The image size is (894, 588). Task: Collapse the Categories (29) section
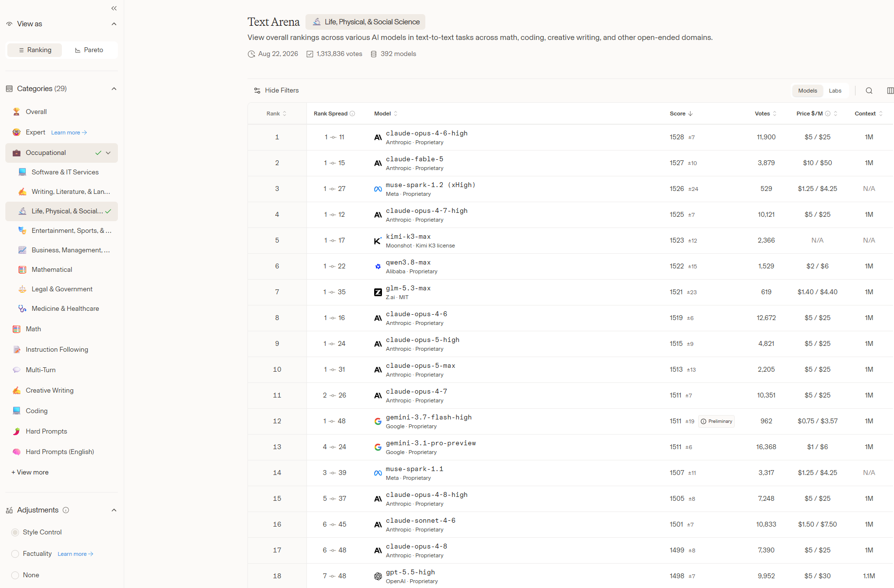pyautogui.click(x=114, y=89)
